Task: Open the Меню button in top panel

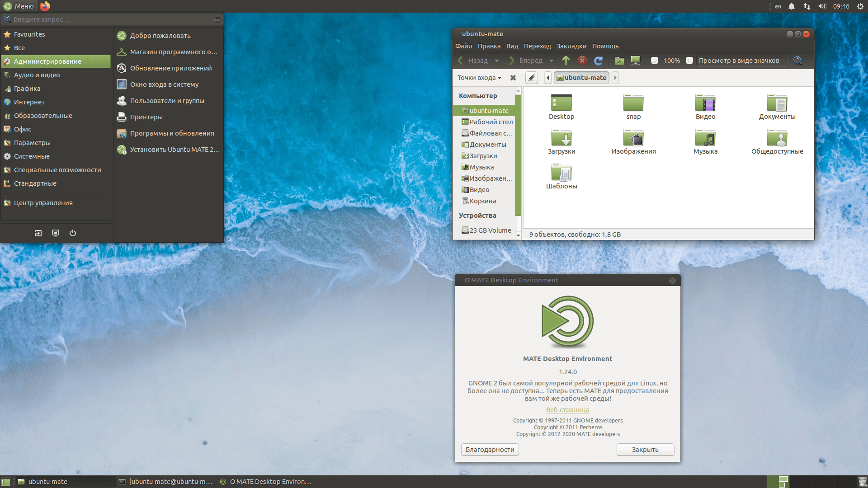Action: (x=19, y=6)
